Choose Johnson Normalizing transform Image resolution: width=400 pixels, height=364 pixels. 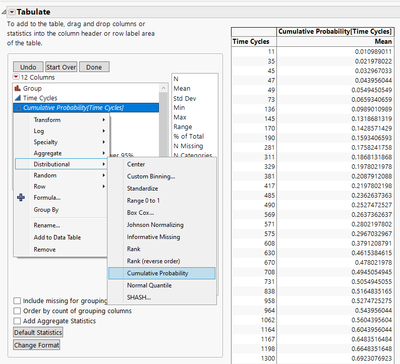155,225
